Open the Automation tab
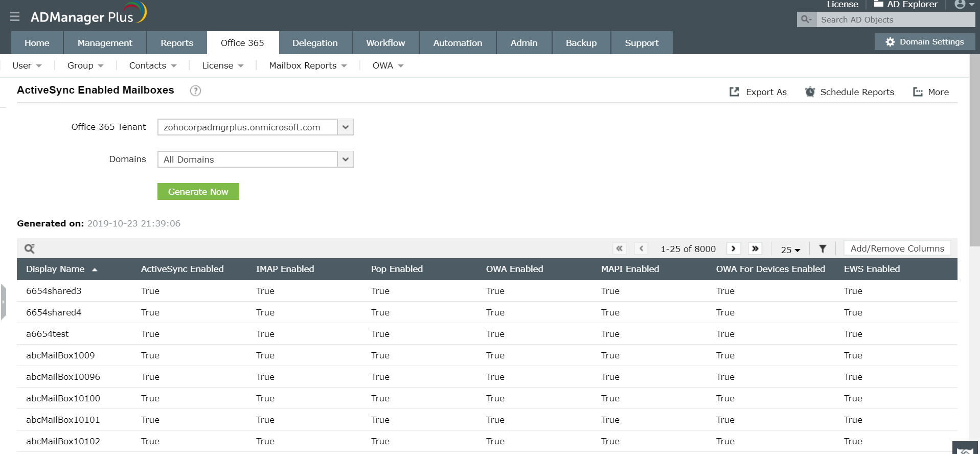The image size is (980, 454). [x=458, y=43]
